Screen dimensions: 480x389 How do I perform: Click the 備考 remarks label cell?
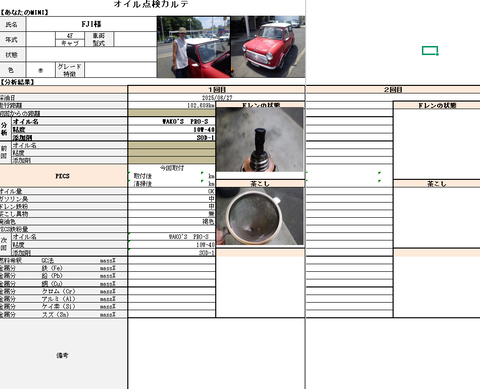pyautogui.click(x=63, y=355)
